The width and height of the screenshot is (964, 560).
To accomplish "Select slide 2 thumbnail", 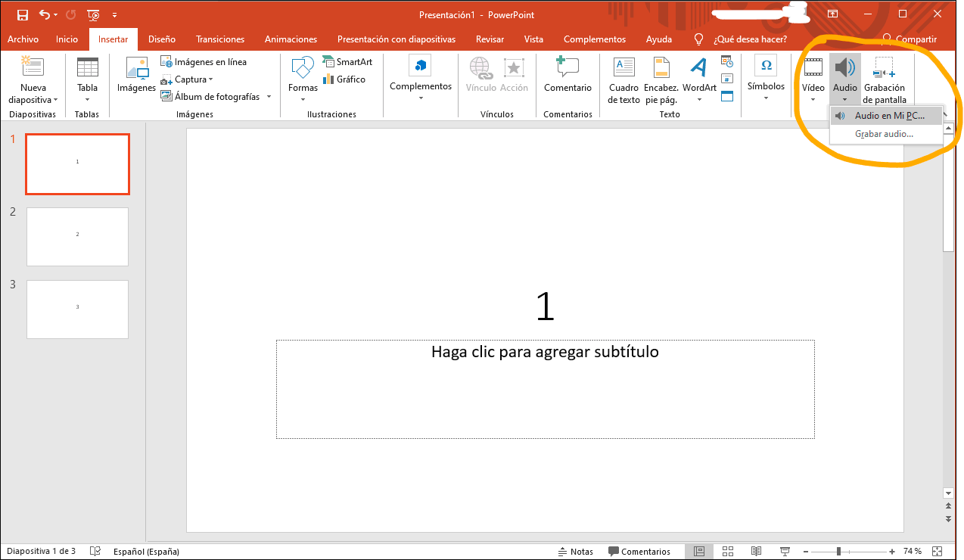I will tap(77, 237).
